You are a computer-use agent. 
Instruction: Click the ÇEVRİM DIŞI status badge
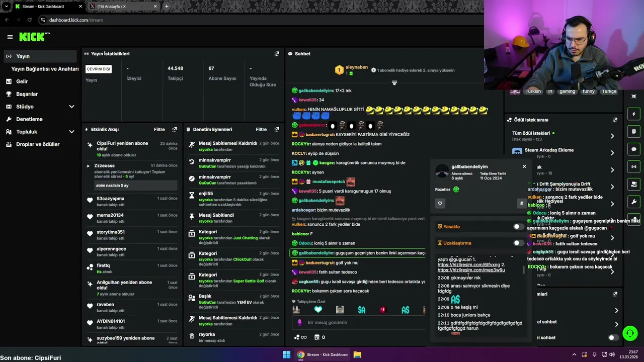pyautogui.click(x=99, y=69)
